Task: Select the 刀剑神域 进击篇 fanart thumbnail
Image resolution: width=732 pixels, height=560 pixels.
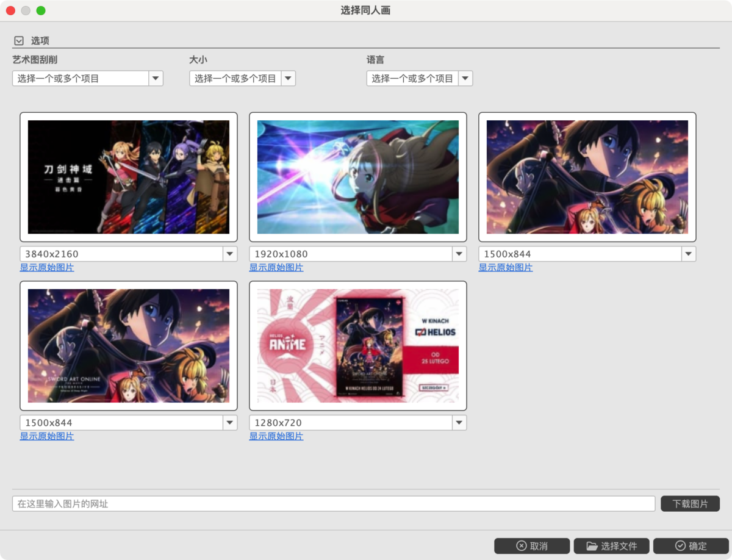Action: point(129,177)
